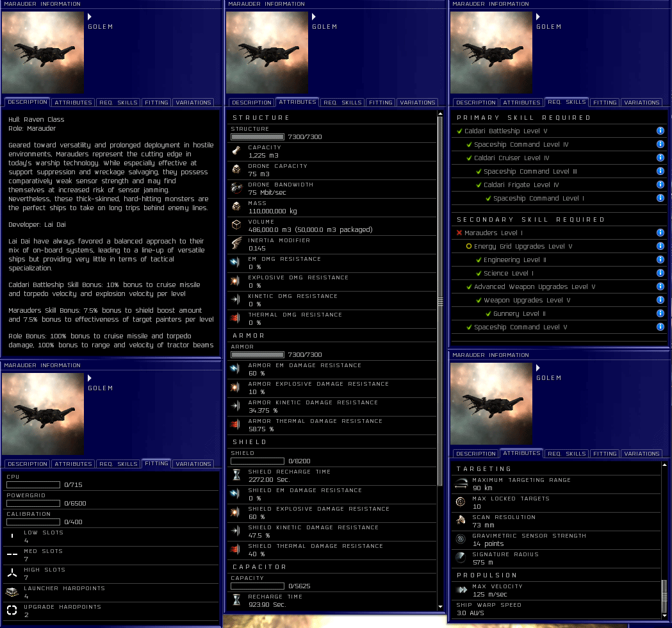Click the Launcher Hardpoints icon
This screenshot has height=628, width=672.
[12, 592]
